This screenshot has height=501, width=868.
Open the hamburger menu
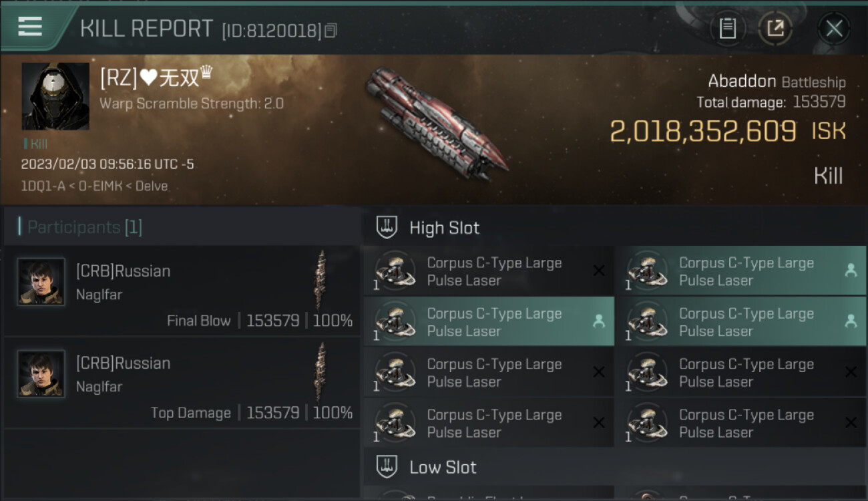30,27
